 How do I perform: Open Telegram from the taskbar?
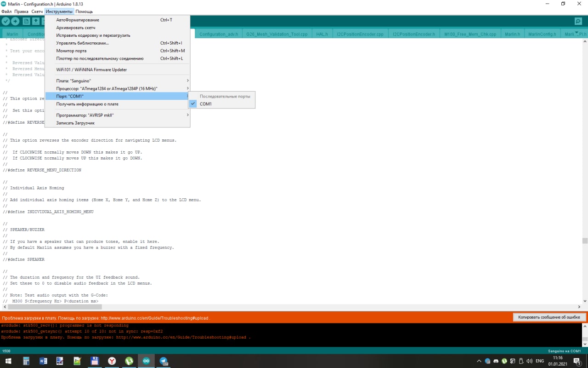point(164,361)
